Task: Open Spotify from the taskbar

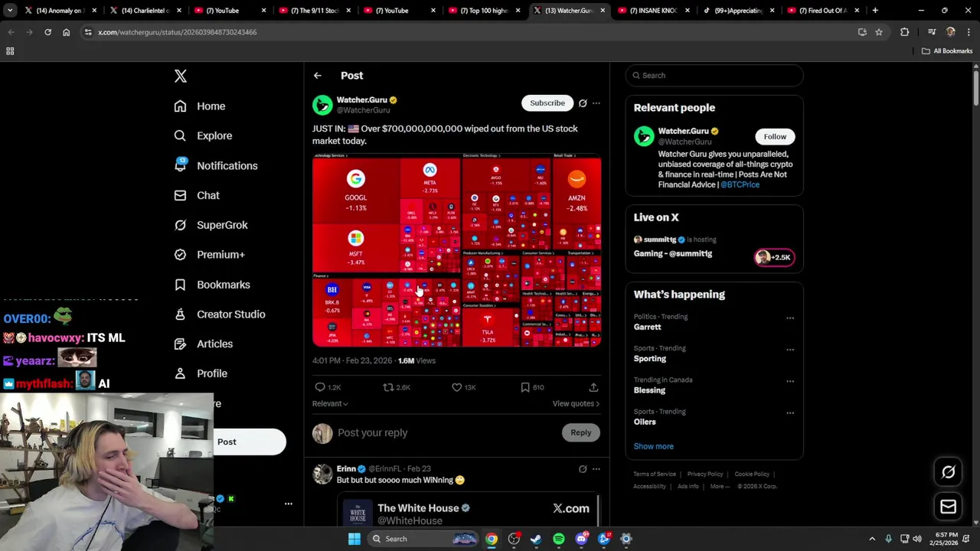Action: 559,539
